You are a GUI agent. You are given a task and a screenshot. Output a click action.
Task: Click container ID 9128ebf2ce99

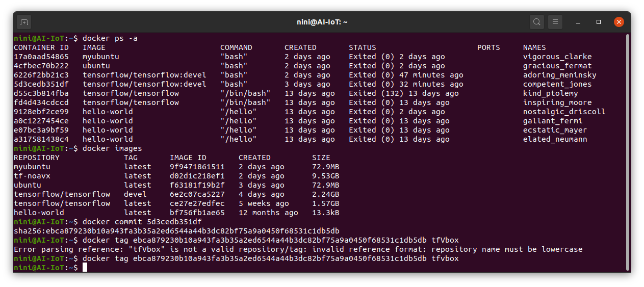pos(41,112)
